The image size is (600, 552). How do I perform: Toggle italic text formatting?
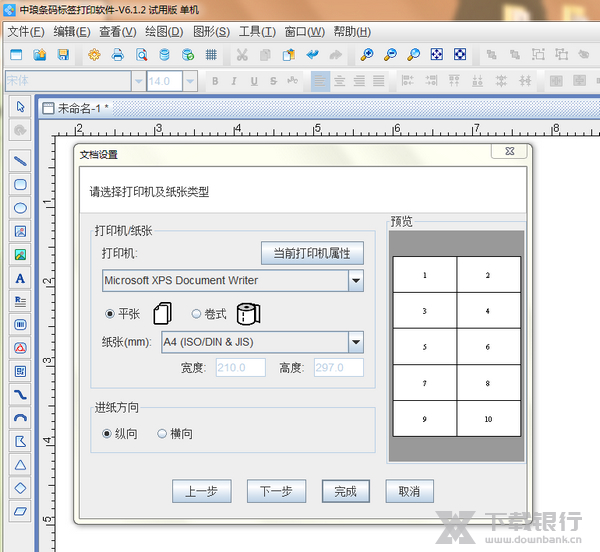coord(234,81)
